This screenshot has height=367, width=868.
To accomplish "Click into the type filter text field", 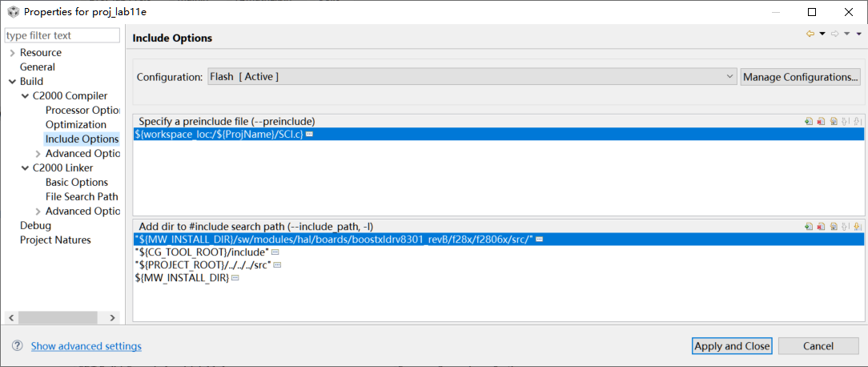I will point(62,35).
